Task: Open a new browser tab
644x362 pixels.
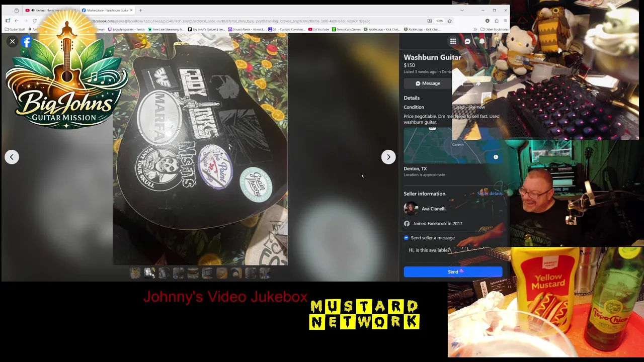Action: 140,10
